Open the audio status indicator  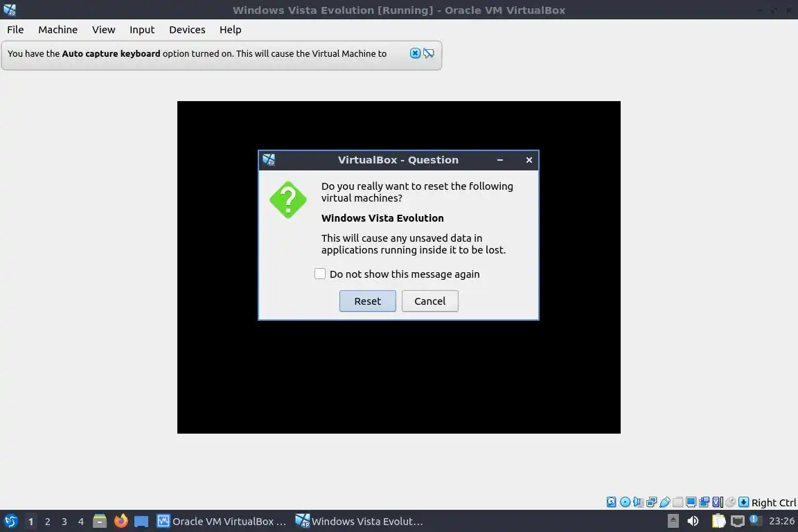[x=638, y=502]
